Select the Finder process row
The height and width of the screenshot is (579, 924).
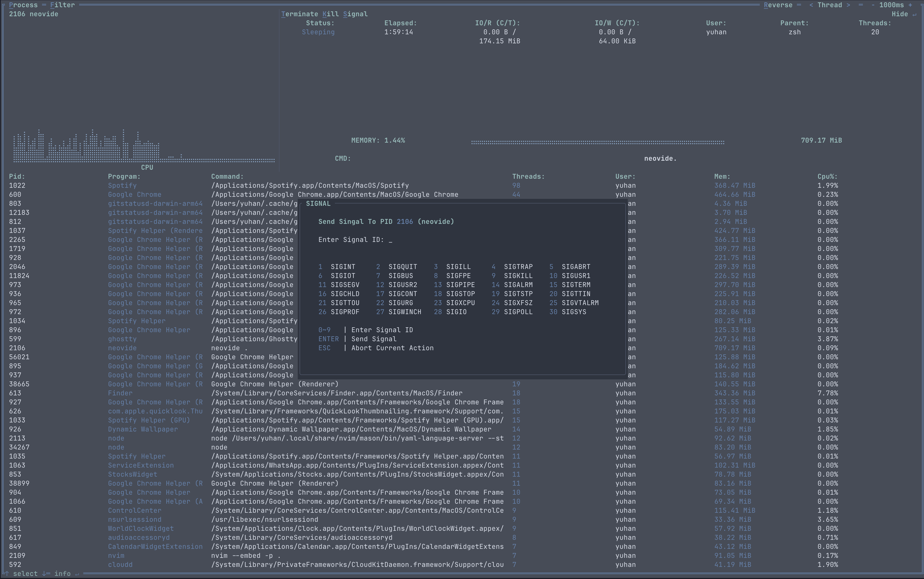coord(120,393)
